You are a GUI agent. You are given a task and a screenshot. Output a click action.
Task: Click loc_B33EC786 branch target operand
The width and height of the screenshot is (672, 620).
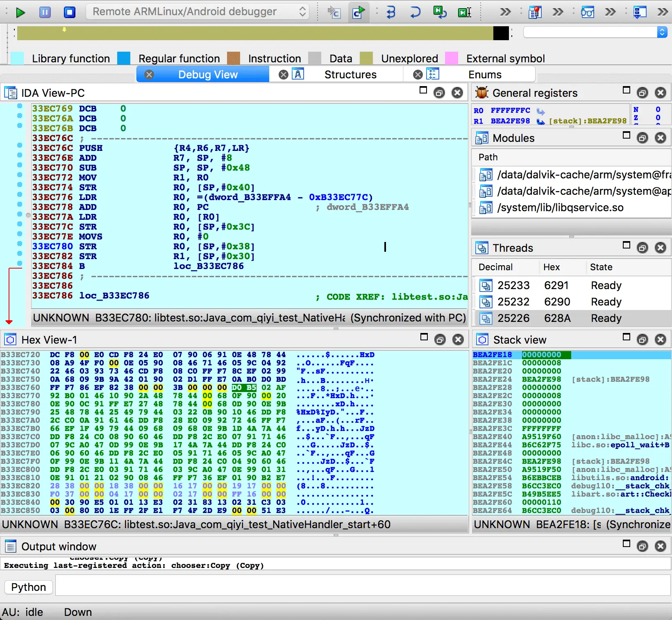coord(209,266)
